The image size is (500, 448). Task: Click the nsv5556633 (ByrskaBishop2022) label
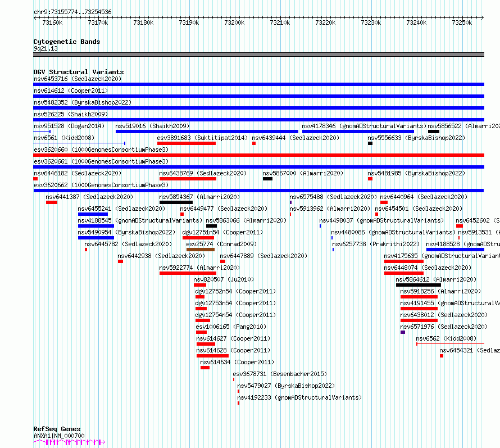click(416, 138)
